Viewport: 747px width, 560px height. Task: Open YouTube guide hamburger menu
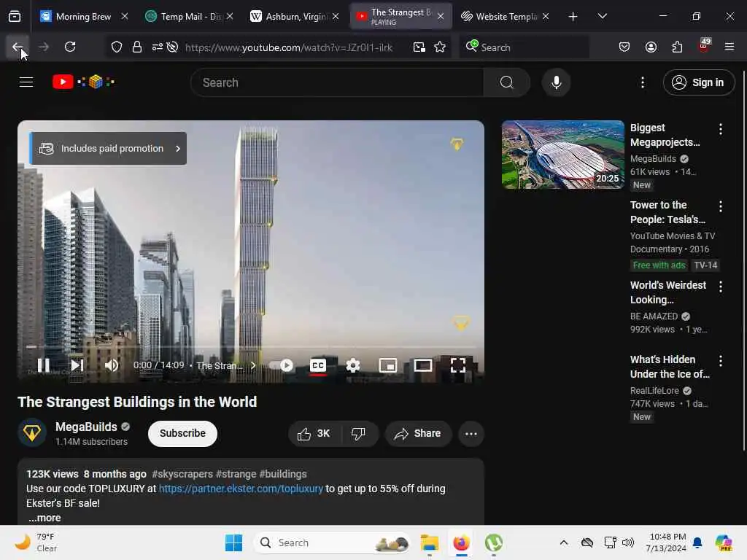coord(26,82)
